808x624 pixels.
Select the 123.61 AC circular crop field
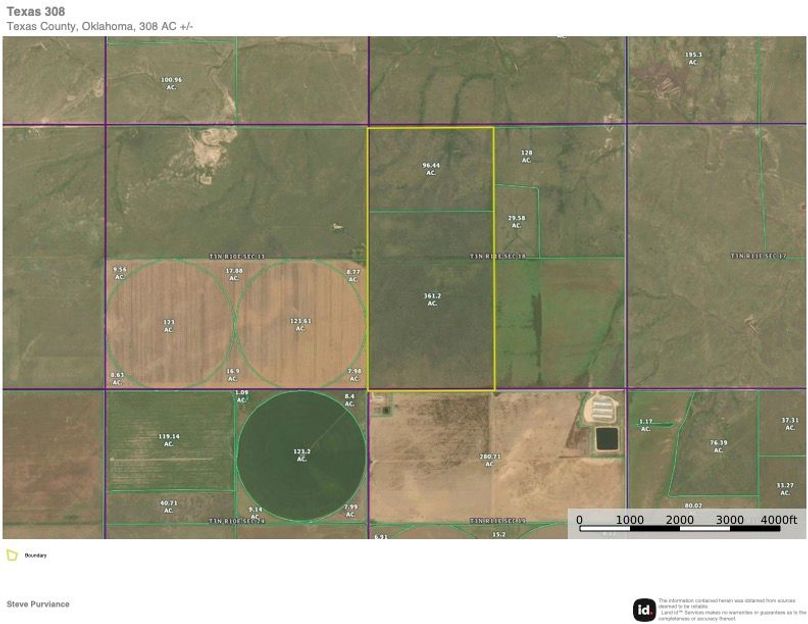coord(300,324)
